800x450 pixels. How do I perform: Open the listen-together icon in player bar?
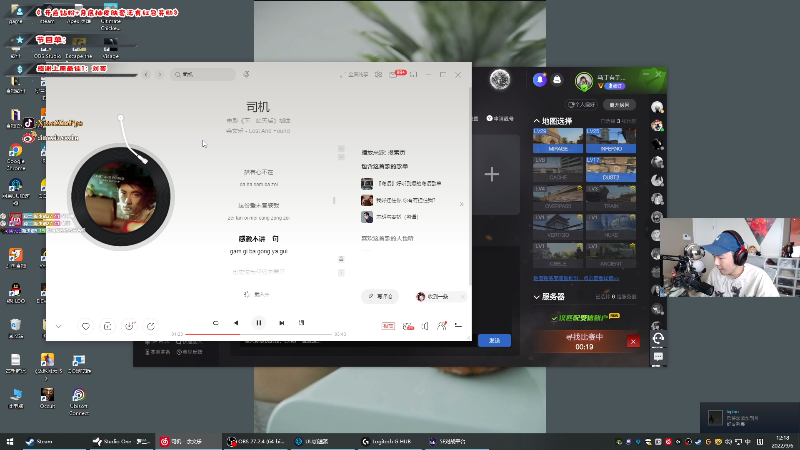click(x=442, y=326)
